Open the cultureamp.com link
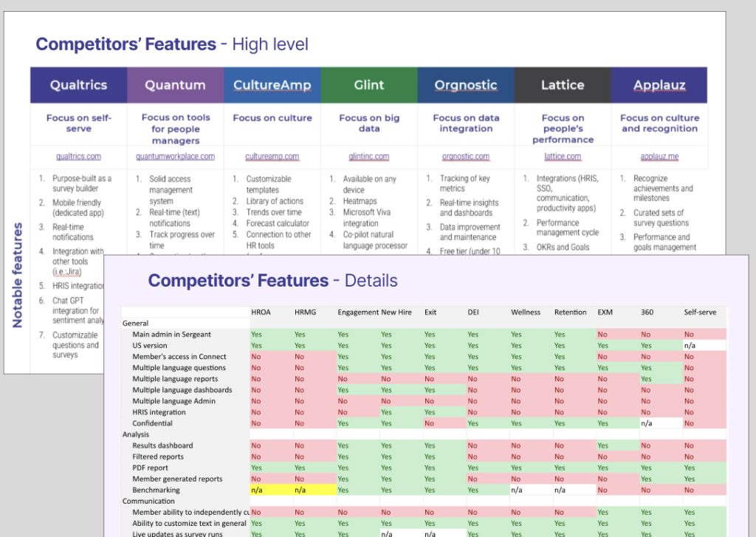 click(x=272, y=157)
